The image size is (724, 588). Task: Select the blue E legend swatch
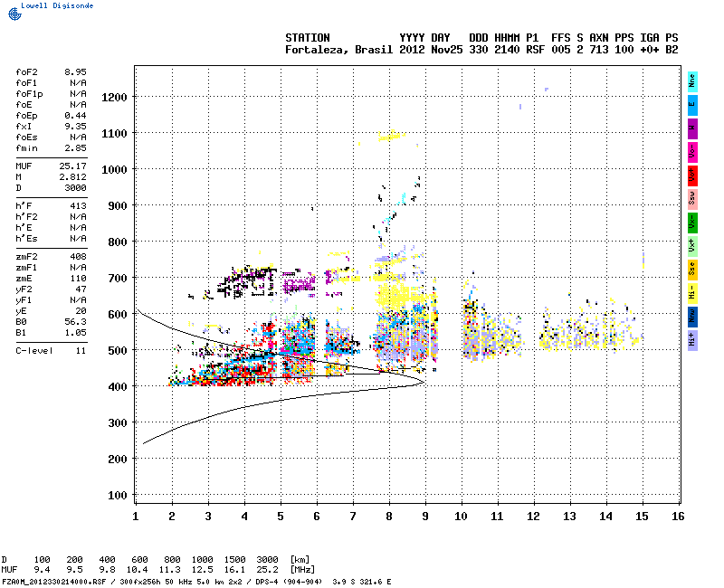[692, 105]
